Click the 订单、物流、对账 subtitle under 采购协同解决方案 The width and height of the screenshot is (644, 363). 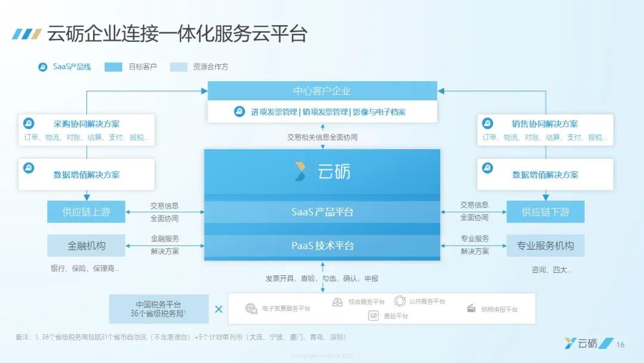(x=86, y=137)
